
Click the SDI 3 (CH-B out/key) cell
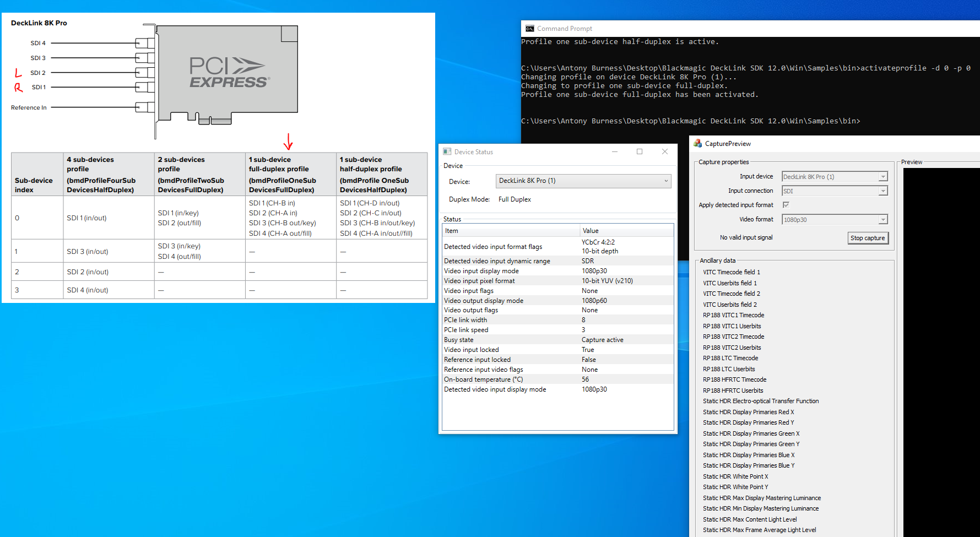[x=283, y=223]
